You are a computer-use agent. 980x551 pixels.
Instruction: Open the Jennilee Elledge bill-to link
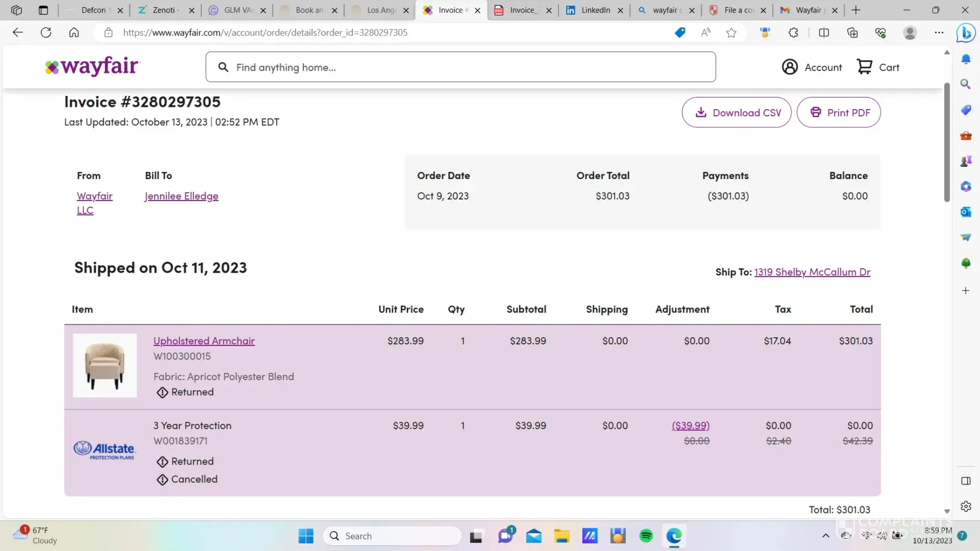(181, 196)
